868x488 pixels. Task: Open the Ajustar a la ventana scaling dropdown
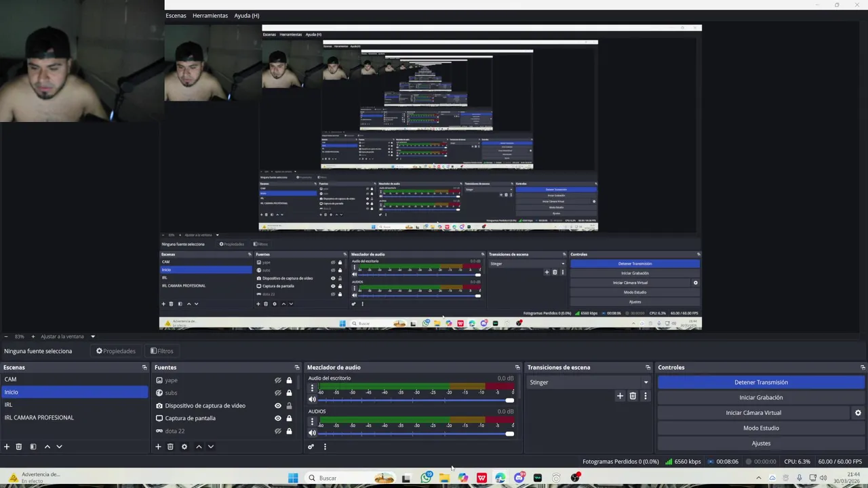tap(68, 336)
